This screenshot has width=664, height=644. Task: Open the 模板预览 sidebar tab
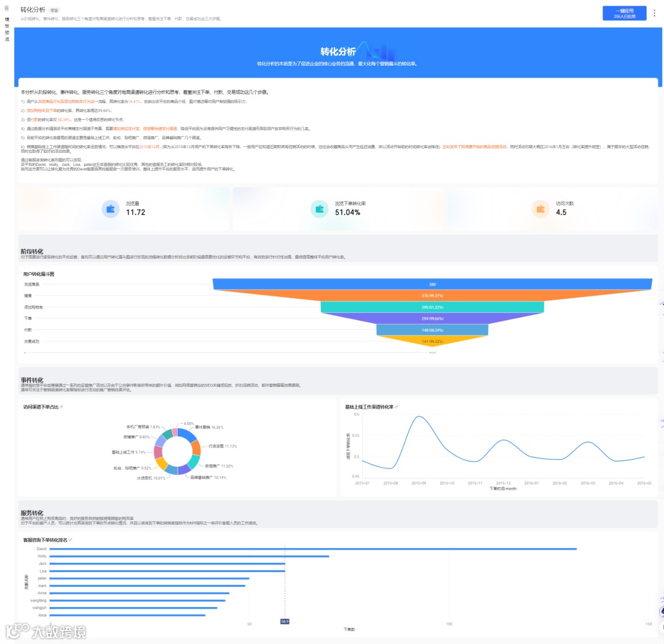pyautogui.click(x=7, y=29)
